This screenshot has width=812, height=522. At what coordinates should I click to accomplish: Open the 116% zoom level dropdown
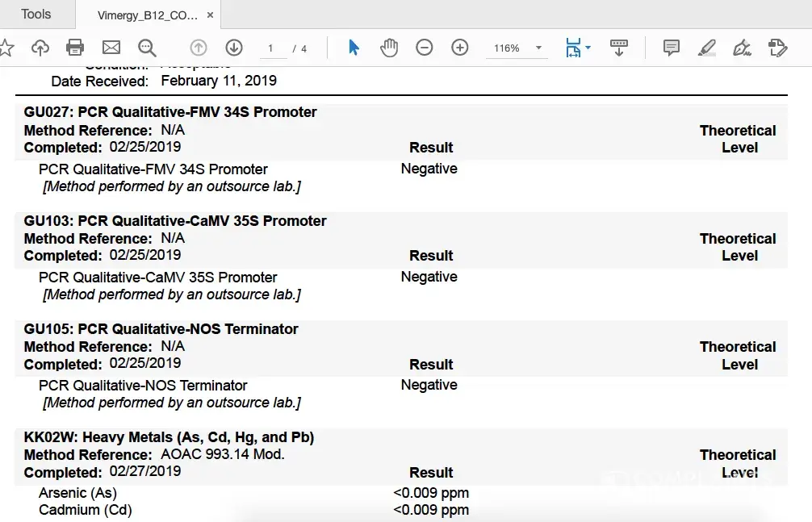(538, 48)
